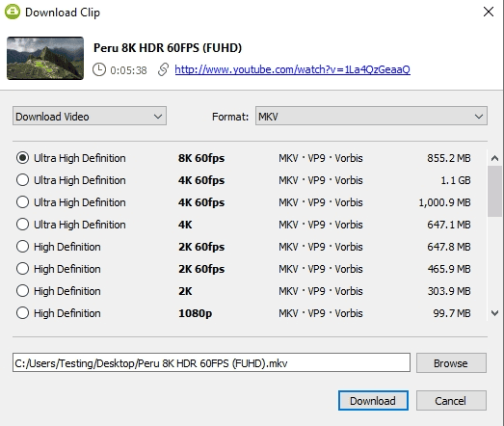The image size is (504, 426).
Task: Click the scroll down arrow in list
Action: click(x=494, y=313)
